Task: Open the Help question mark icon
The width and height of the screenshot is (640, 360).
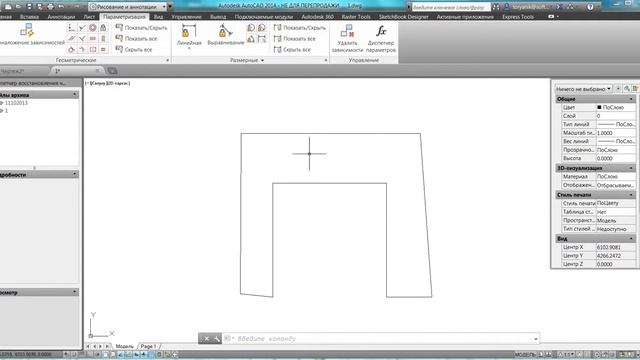Action: click(x=590, y=7)
